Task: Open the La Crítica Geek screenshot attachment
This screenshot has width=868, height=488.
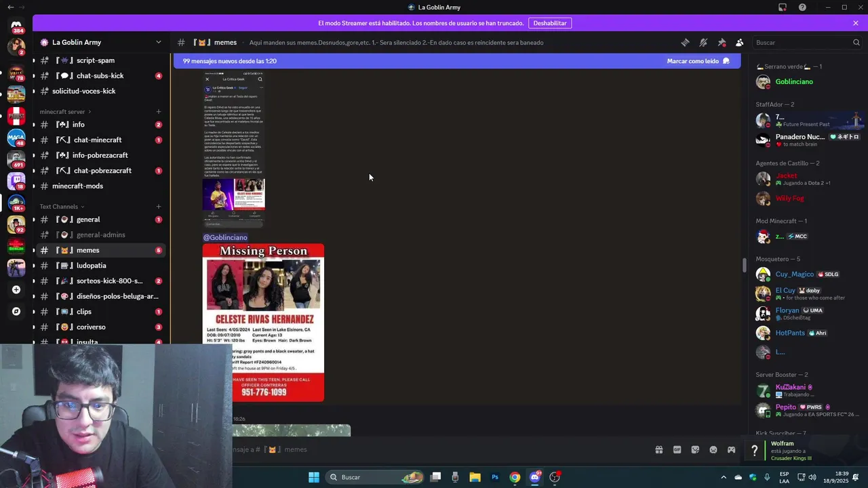Action: click(x=234, y=149)
